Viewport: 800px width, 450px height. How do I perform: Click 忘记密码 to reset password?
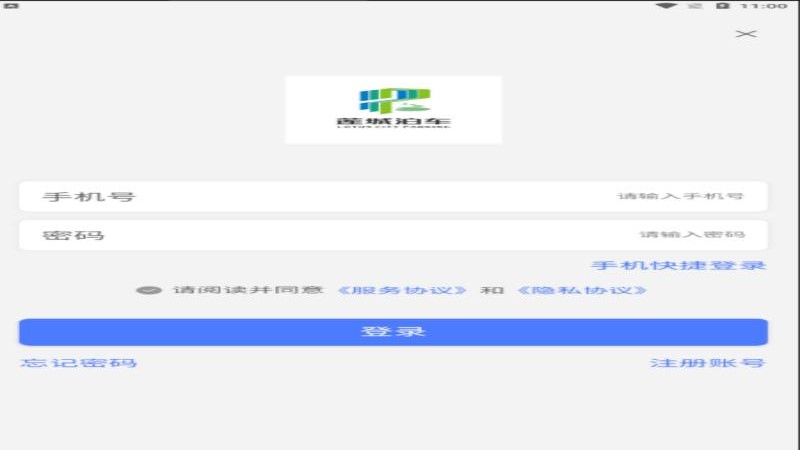tap(79, 362)
